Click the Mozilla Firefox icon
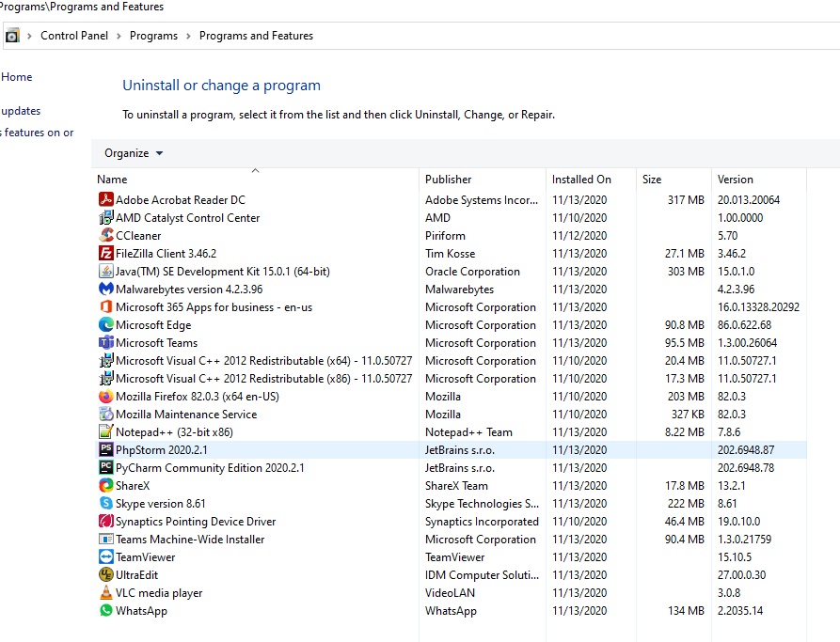This screenshot has width=840, height=642. (x=106, y=397)
